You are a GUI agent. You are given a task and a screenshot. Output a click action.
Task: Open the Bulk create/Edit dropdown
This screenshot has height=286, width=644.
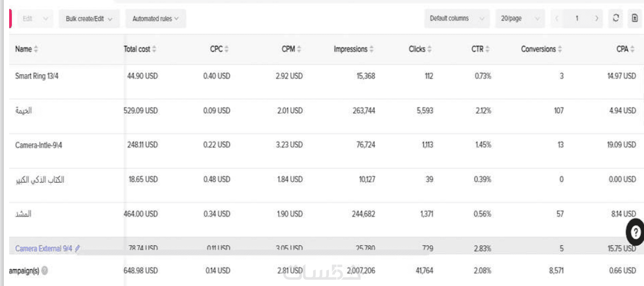pyautogui.click(x=89, y=19)
